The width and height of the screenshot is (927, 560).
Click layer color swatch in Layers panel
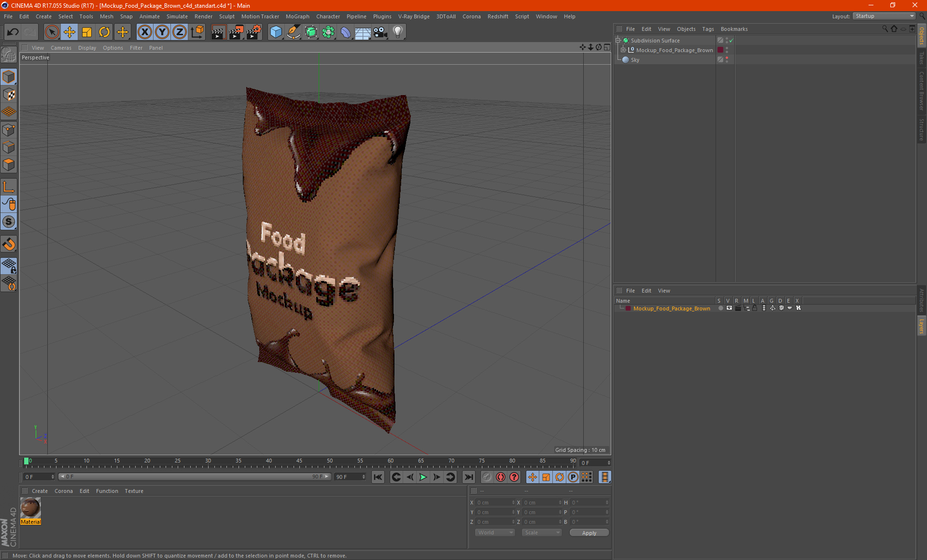(x=628, y=308)
